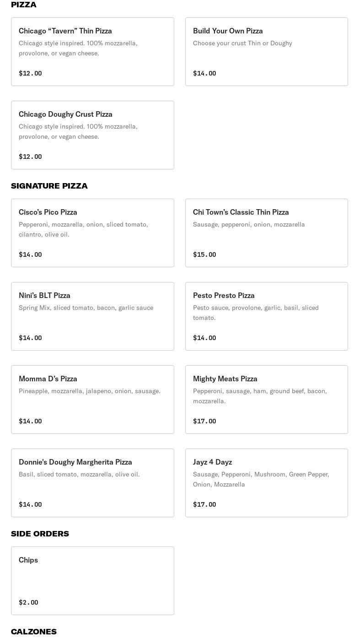The width and height of the screenshot is (359, 644).
Task: Click the $17.00 price on Mighty Meats Pizza
Action: 204,421
